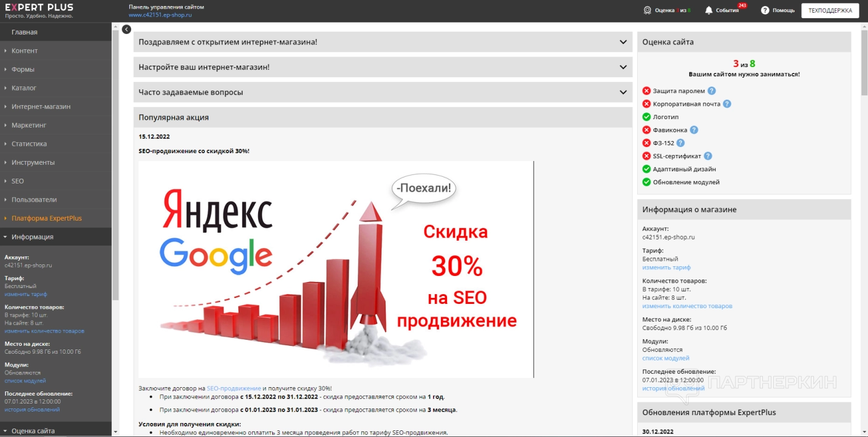This screenshot has height=437, width=868.
Task: Click изменить количество товаров in left sidebar
Action: [44, 331]
